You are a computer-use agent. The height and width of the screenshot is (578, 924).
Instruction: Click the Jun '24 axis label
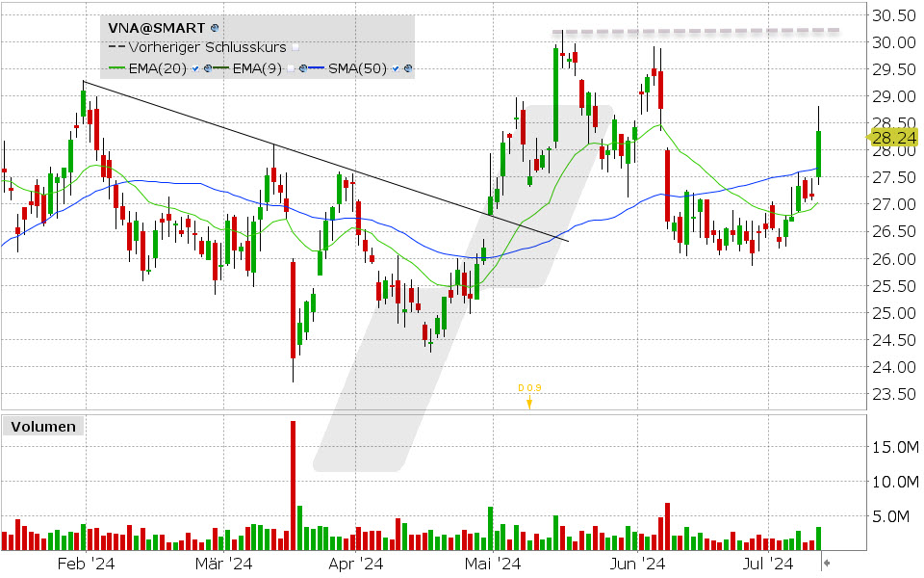click(x=637, y=564)
